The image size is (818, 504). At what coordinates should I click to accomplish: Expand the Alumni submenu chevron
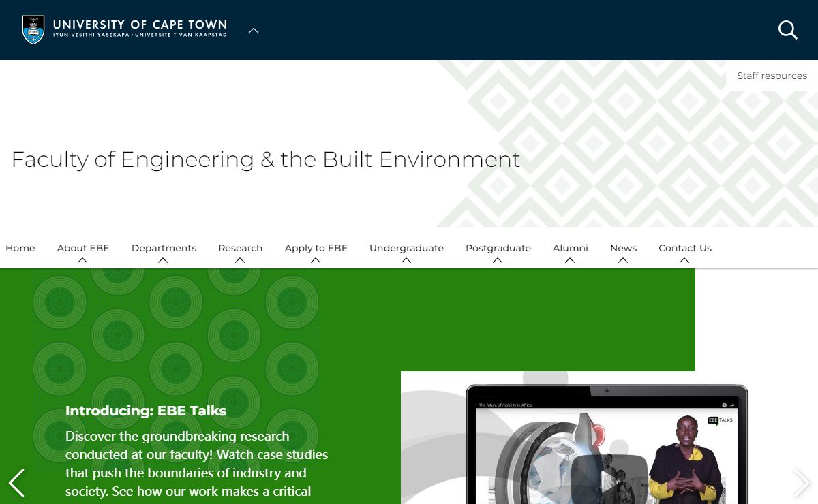pos(570,260)
